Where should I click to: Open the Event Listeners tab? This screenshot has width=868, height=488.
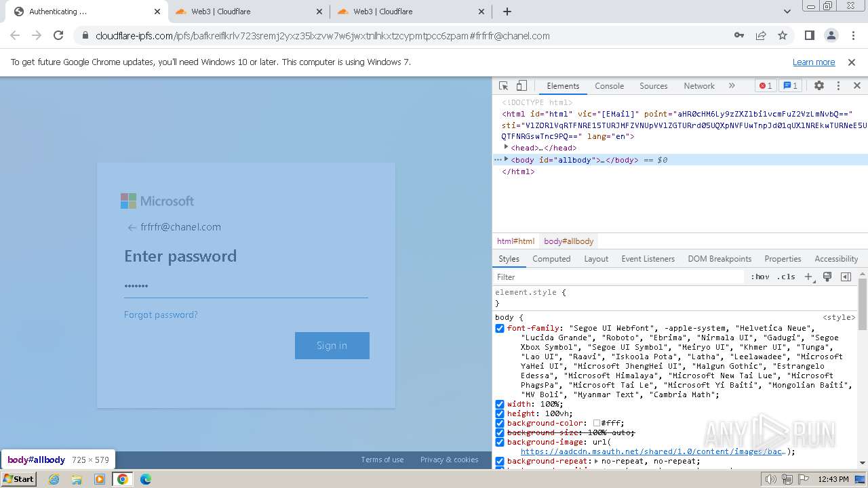point(648,259)
